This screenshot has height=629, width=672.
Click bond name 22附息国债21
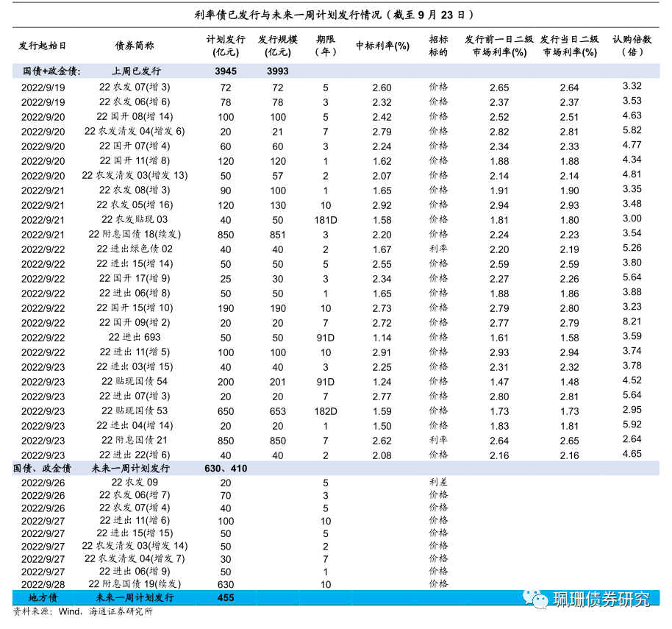point(135,440)
